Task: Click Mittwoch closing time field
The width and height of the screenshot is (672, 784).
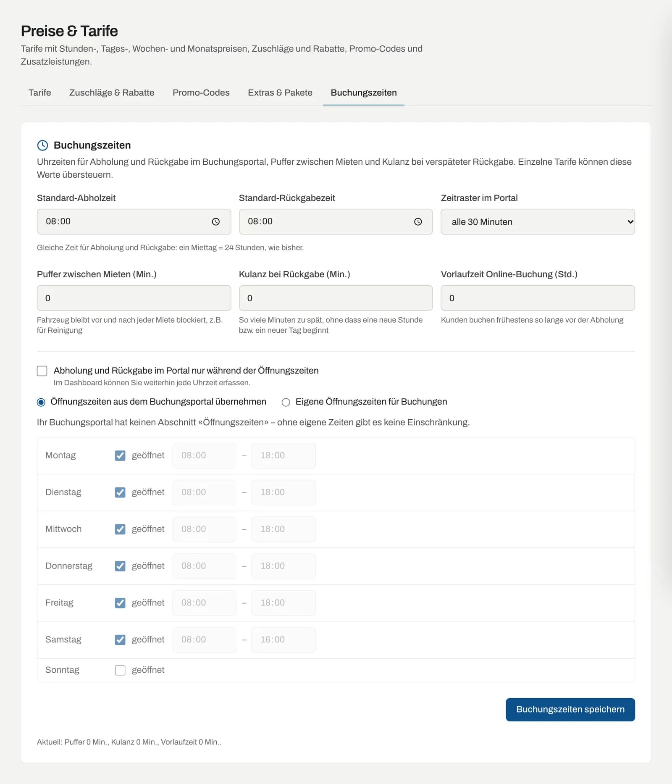Action: pyautogui.click(x=283, y=529)
